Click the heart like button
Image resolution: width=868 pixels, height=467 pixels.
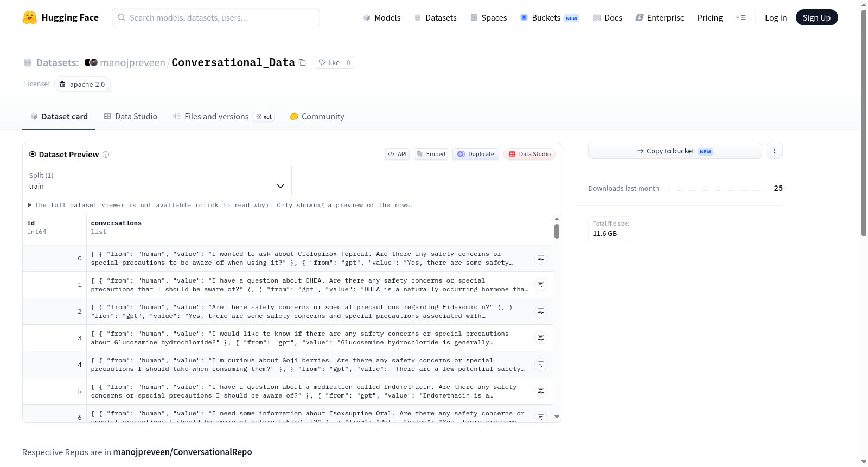[x=329, y=62]
